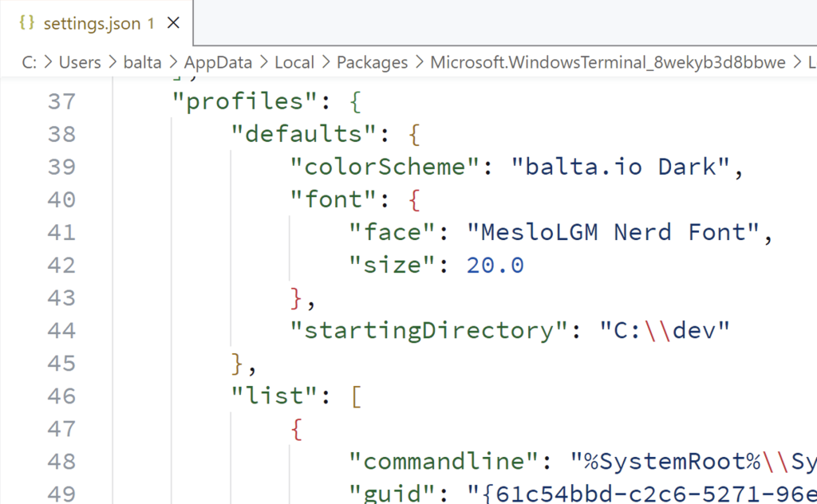
Task: Place cursor on the "startingDirectory" key
Action: 428,331
